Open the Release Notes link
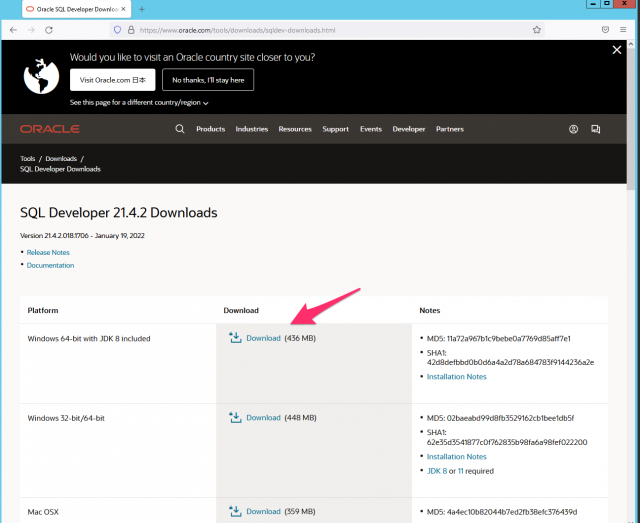640x523 pixels. pos(48,252)
